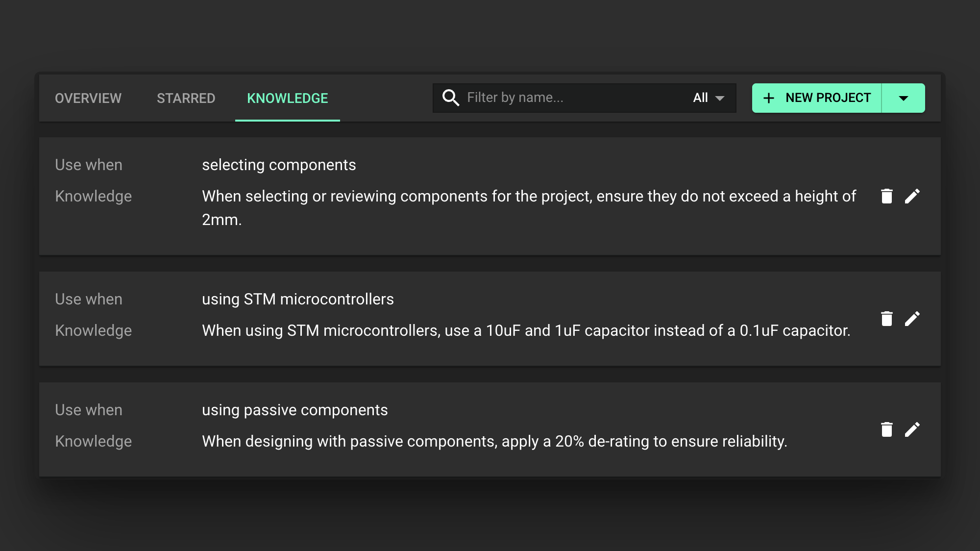Click the 'using STM microcontrollers' title
980x551 pixels.
(297, 299)
